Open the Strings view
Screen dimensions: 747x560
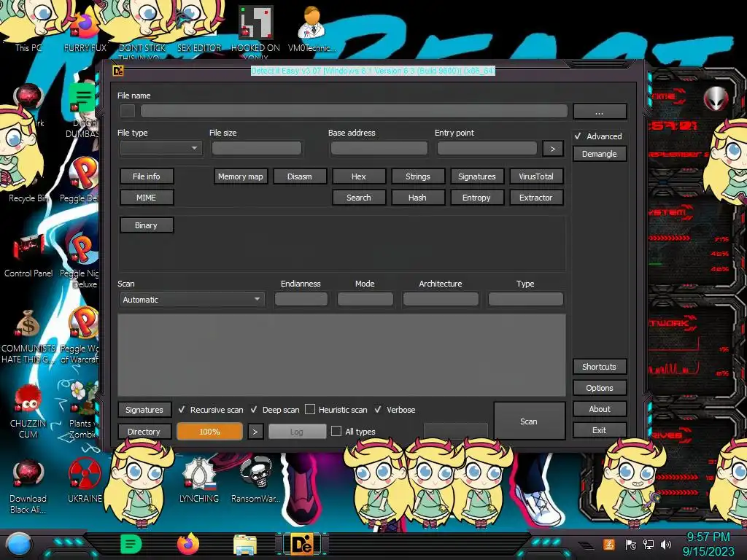pos(418,176)
